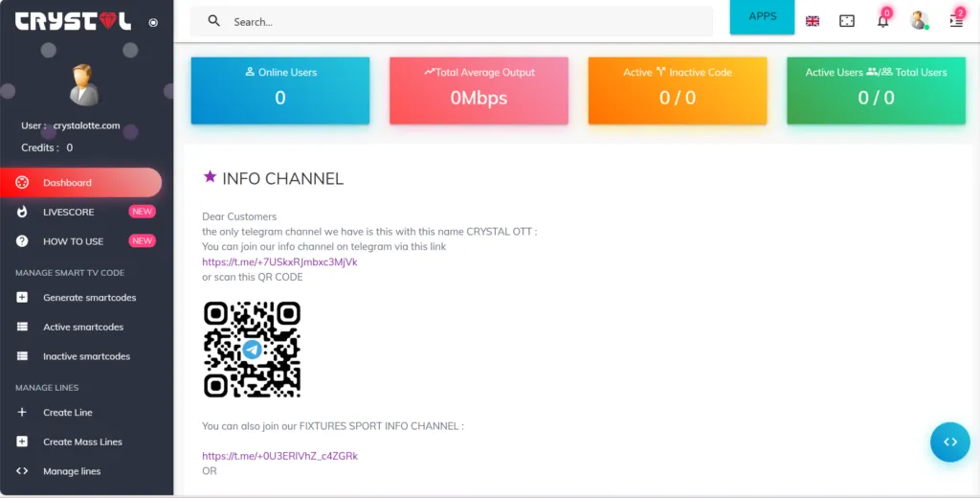Image resolution: width=980 pixels, height=498 pixels.
Task: Open Create Mass Lines
Action: tap(80, 441)
